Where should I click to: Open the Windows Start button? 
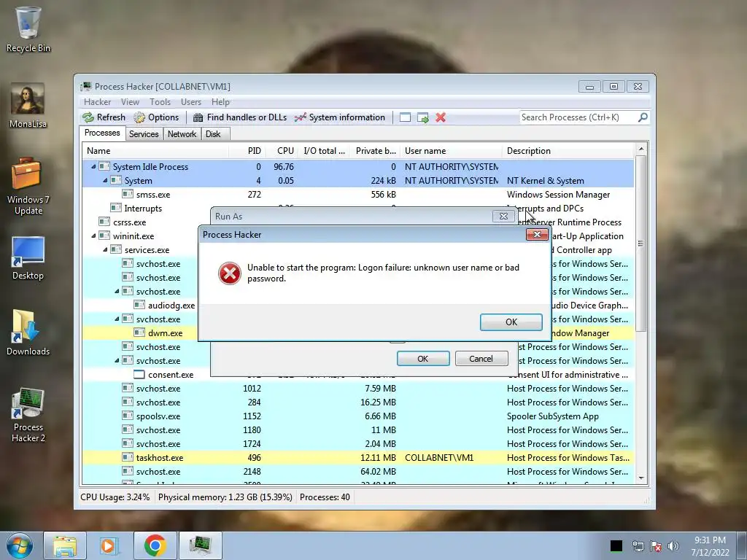pos(20,545)
